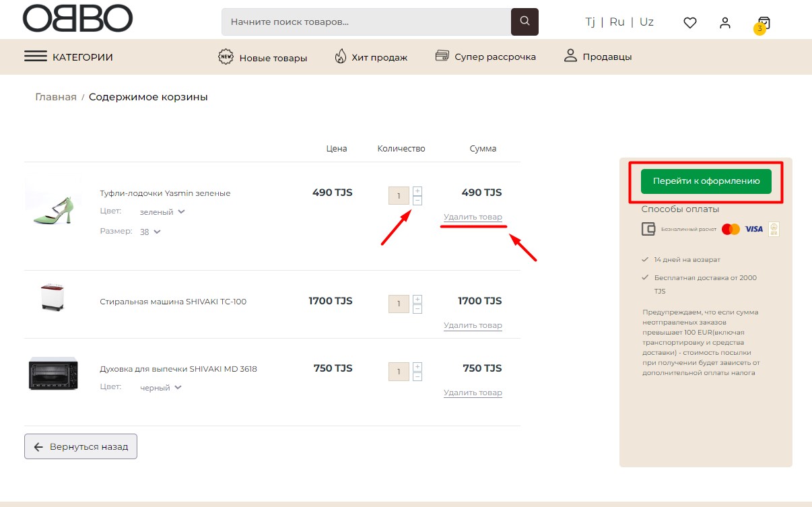This screenshot has width=812, height=507.
Task: Open the shopping cart icon
Action: click(x=763, y=23)
